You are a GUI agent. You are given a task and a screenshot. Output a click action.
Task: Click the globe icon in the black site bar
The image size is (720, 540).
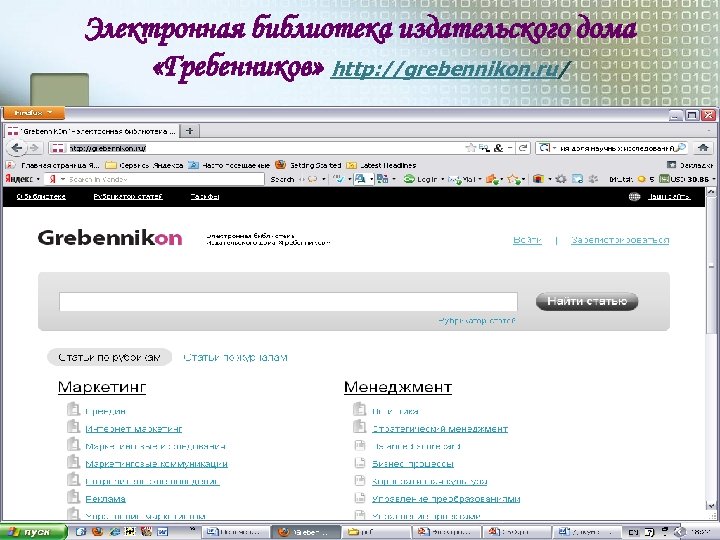634,197
